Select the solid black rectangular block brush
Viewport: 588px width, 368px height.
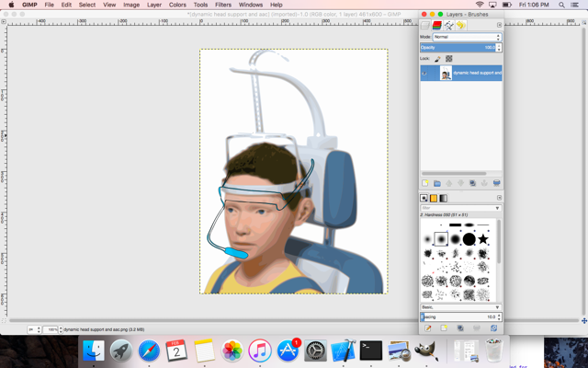coord(455,224)
